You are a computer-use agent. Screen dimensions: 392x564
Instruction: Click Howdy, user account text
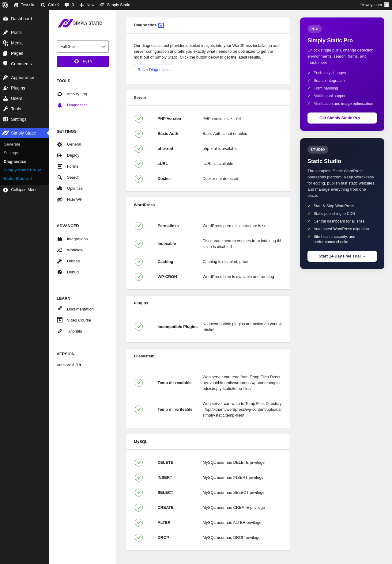371,5
